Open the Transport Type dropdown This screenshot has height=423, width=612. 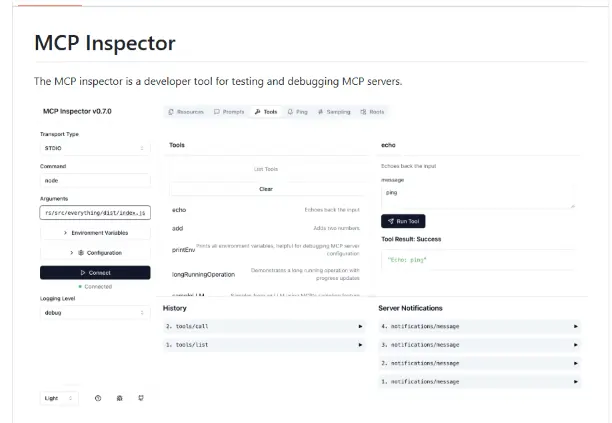pyautogui.click(x=95, y=148)
